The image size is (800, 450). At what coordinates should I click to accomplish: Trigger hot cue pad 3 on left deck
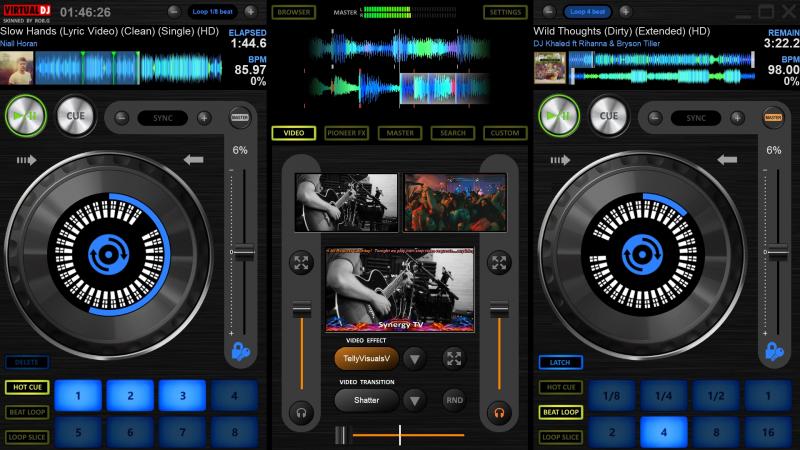182,395
